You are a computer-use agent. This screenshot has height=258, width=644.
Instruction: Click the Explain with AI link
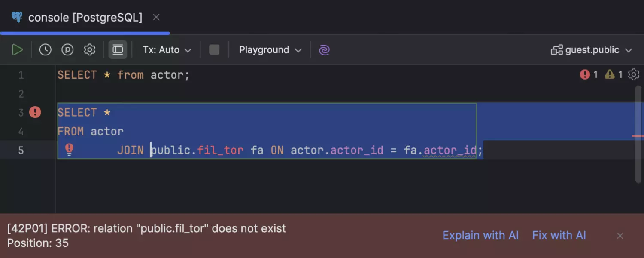pyautogui.click(x=480, y=235)
